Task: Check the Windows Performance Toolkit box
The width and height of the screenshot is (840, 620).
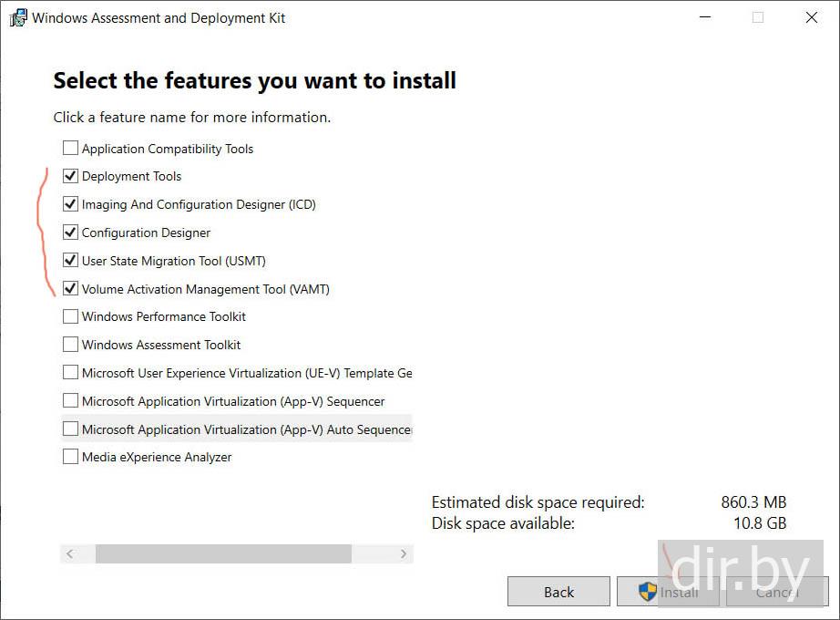Action: 70,316
